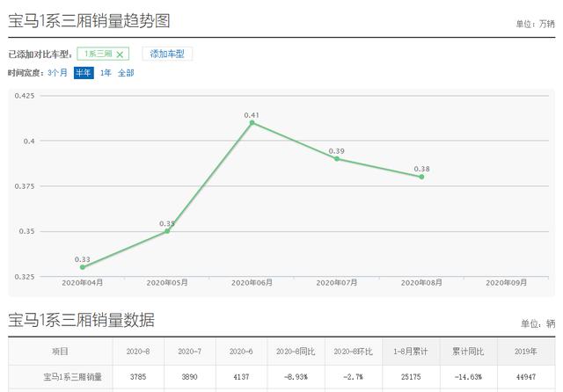Viewport: 563px width, 392px height.
Task: Click the 0.33 data point for April
Action: point(83,267)
